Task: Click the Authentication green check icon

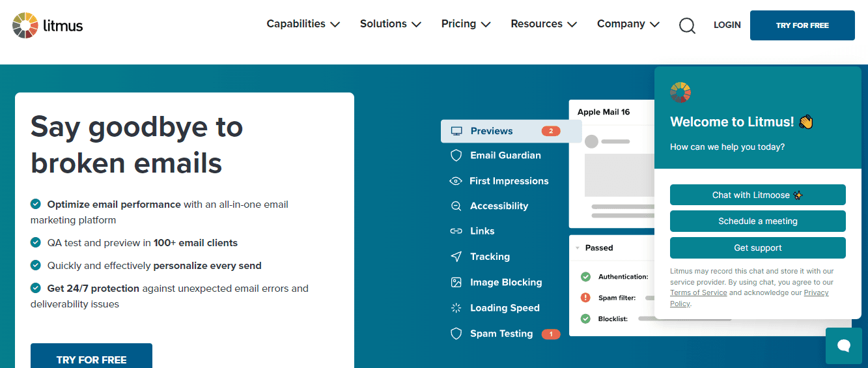Action: [x=585, y=277]
